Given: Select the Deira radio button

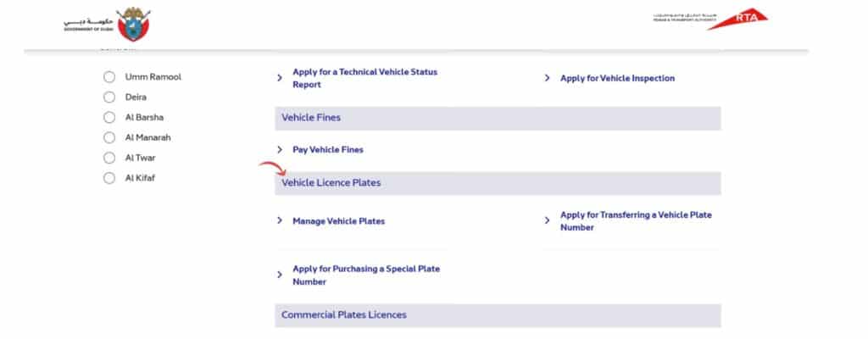Looking at the screenshot, I should tap(109, 97).
